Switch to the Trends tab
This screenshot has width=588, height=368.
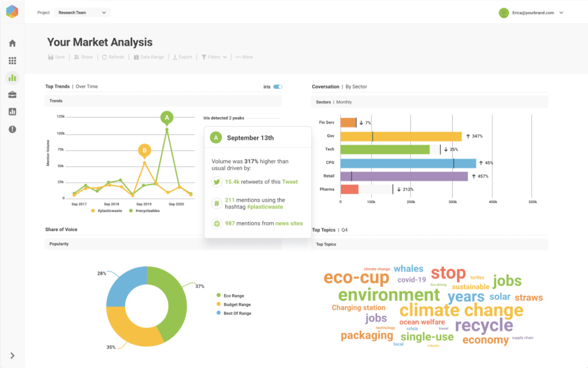pyautogui.click(x=56, y=101)
